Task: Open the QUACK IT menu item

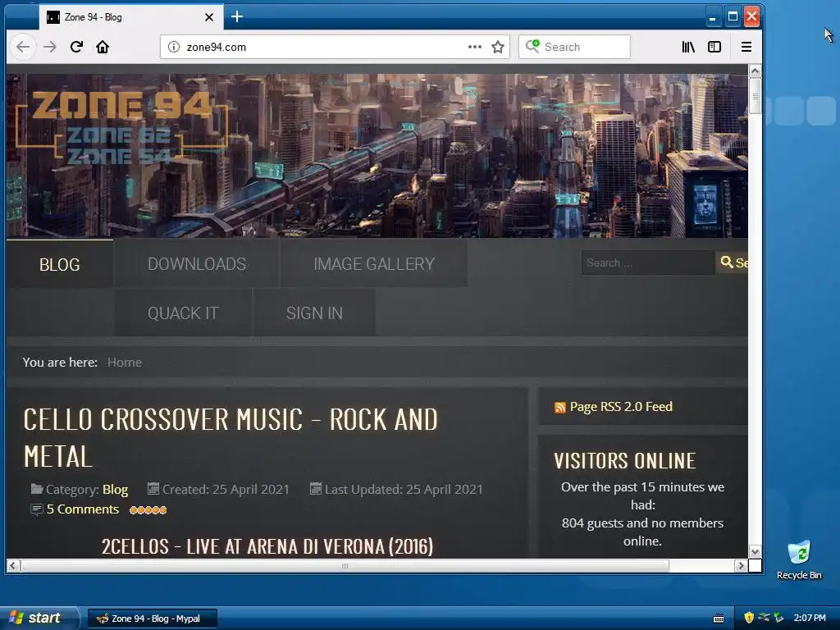Action: 183,313
